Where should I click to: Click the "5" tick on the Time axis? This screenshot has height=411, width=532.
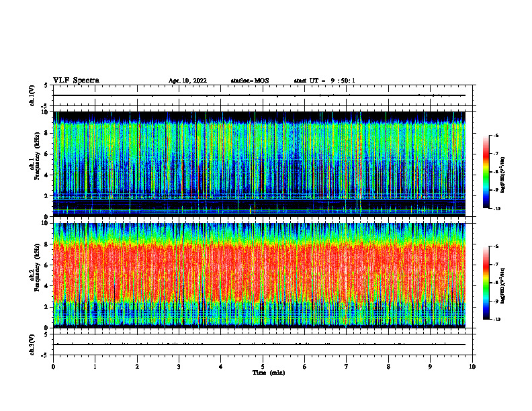[263, 367]
